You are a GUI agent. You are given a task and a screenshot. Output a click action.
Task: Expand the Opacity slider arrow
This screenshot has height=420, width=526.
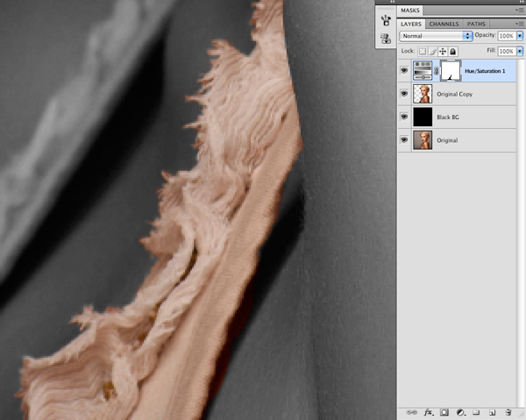520,36
